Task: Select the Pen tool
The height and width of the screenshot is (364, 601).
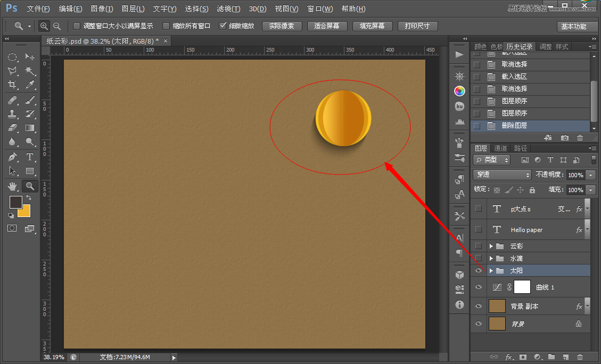Action: pos(12,157)
